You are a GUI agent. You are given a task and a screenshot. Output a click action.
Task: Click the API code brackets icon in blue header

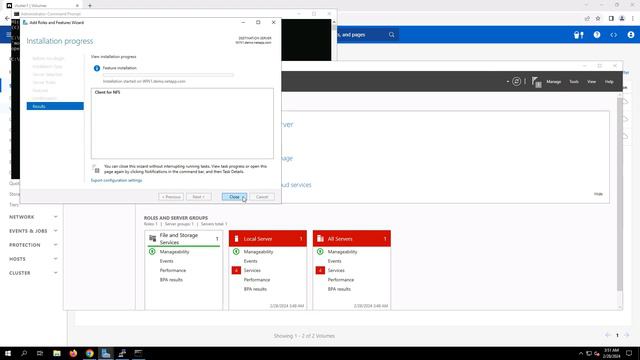click(x=613, y=35)
